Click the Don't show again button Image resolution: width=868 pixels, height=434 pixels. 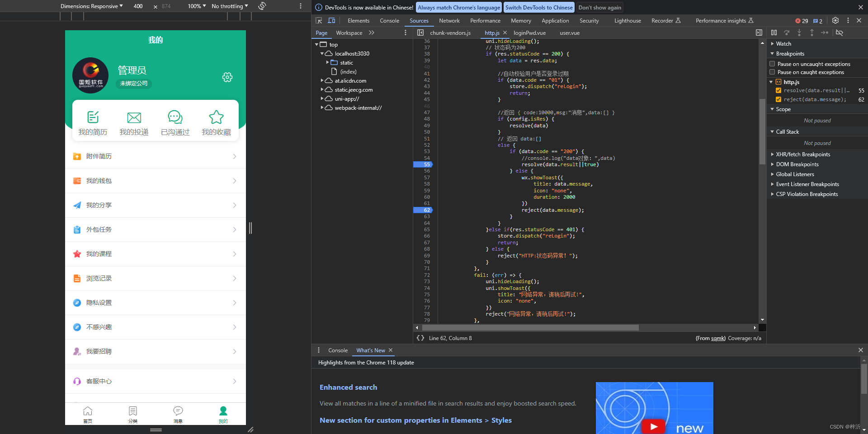(x=599, y=7)
